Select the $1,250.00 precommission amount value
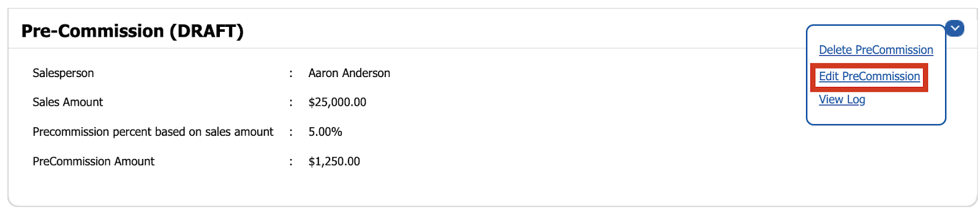This screenshot has height=222, width=980. click(334, 161)
